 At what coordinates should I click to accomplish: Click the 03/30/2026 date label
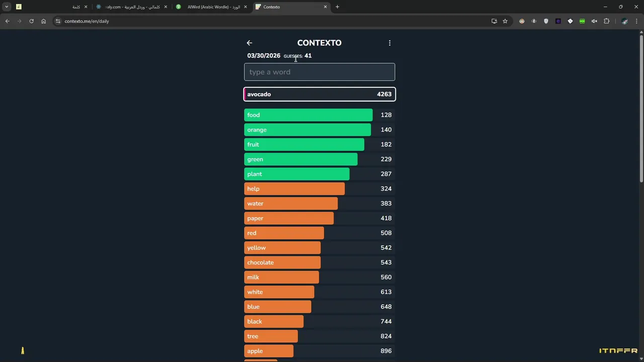click(x=264, y=56)
